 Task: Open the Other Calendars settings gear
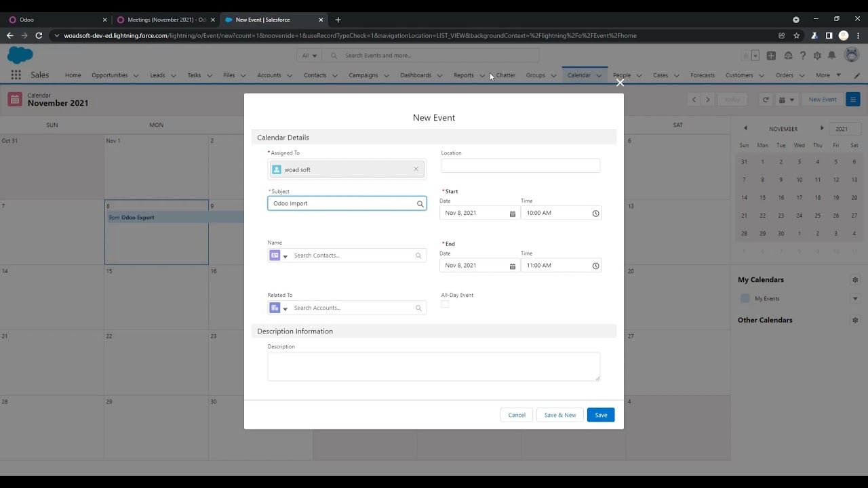point(855,320)
